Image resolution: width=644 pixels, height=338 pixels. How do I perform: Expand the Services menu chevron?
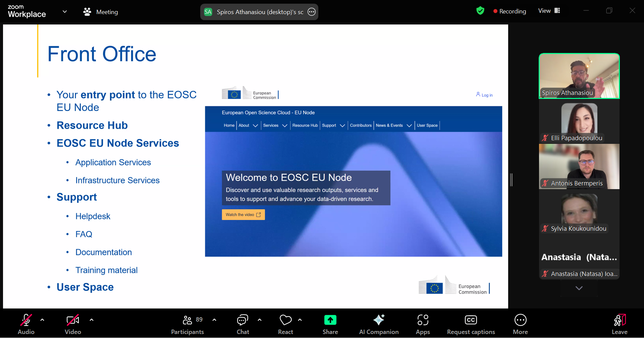285,125
